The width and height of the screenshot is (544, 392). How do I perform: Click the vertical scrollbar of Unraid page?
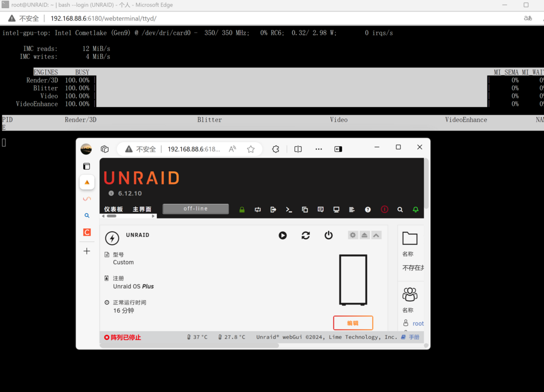click(426, 184)
